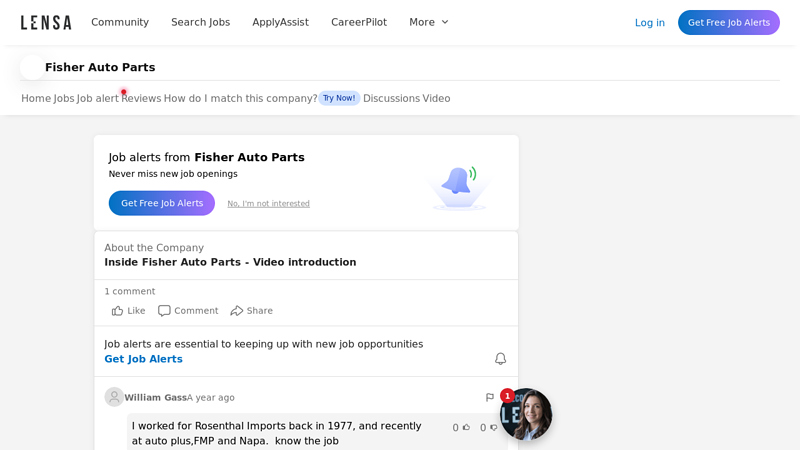Click 'A year ago' comment timestamp
Image resolution: width=800 pixels, height=450 pixels.
click(211, 397)
